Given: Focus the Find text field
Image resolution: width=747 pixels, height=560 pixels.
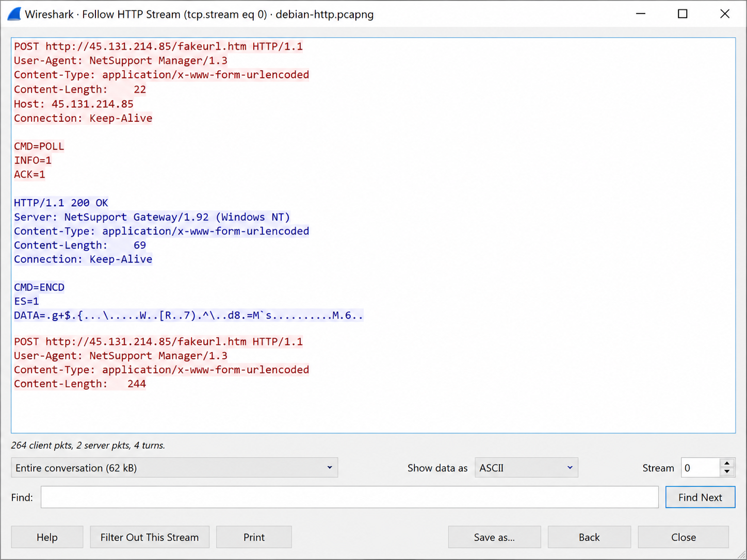Looking at the screenshot, I should [350, 497].
